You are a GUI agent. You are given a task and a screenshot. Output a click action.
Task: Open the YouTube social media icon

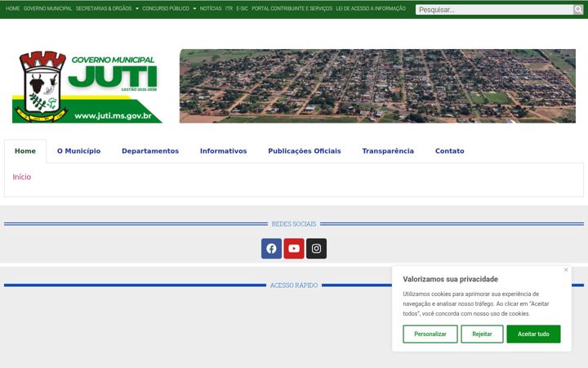(x=294, y=249)
